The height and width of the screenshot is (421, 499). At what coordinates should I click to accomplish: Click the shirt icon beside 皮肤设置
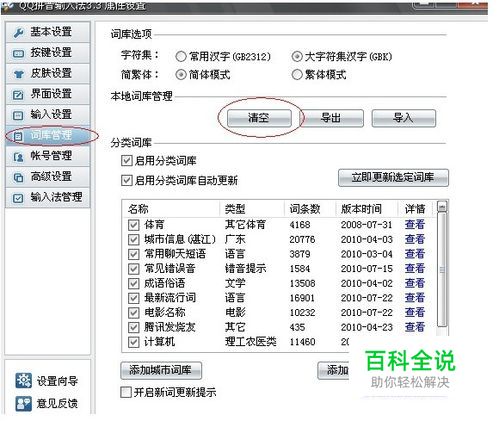click(x=18, y=74)
